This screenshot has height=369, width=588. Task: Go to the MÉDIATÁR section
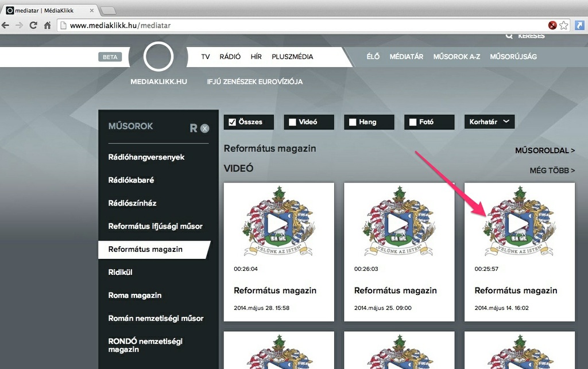pyautogui.click(x=407, y=57)
